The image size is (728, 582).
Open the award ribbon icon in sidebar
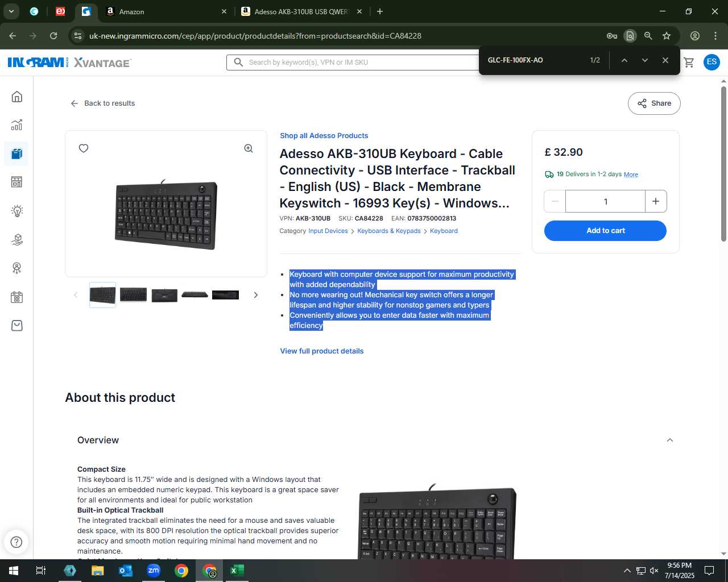pos(17,268)
